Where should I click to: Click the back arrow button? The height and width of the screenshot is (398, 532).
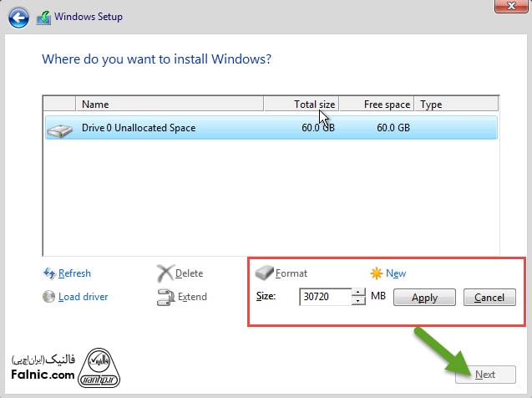pos(18,15)
